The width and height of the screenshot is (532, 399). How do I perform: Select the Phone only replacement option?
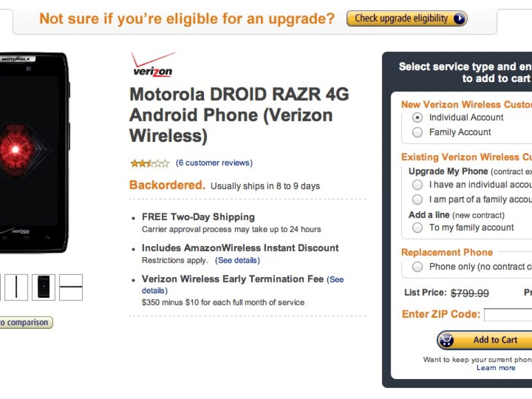tap(417, 267)
